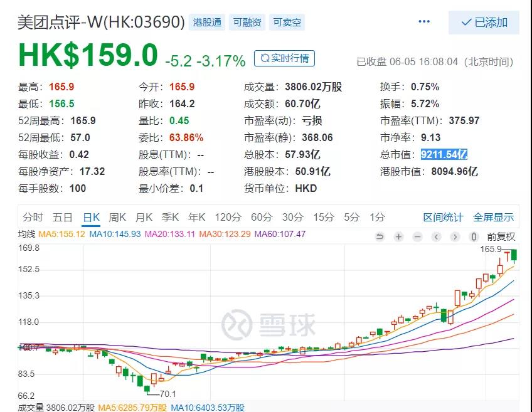This screenshot has height=412, width=532.
Task: Click the MA60:107.47 moving average label
Action: pos(280,234)
